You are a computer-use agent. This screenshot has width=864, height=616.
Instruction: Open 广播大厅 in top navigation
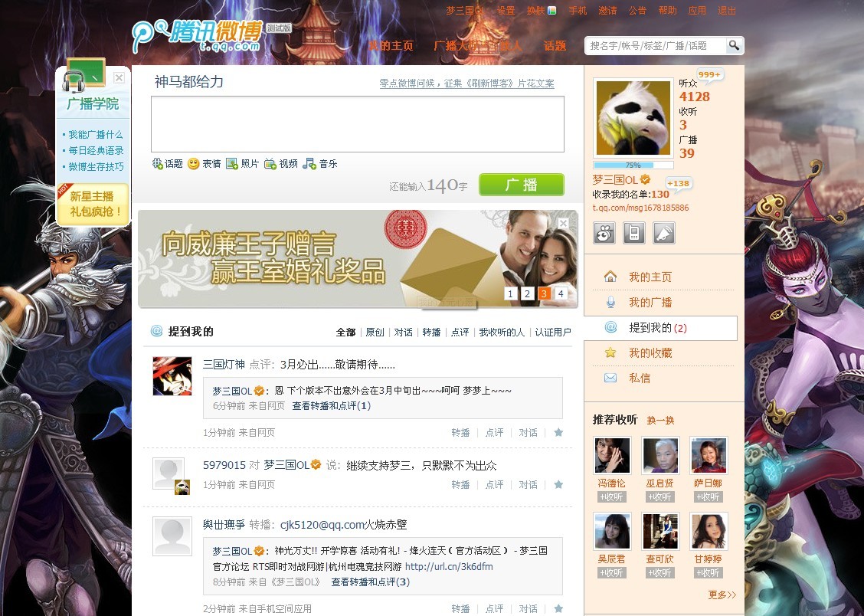point(457,46)
